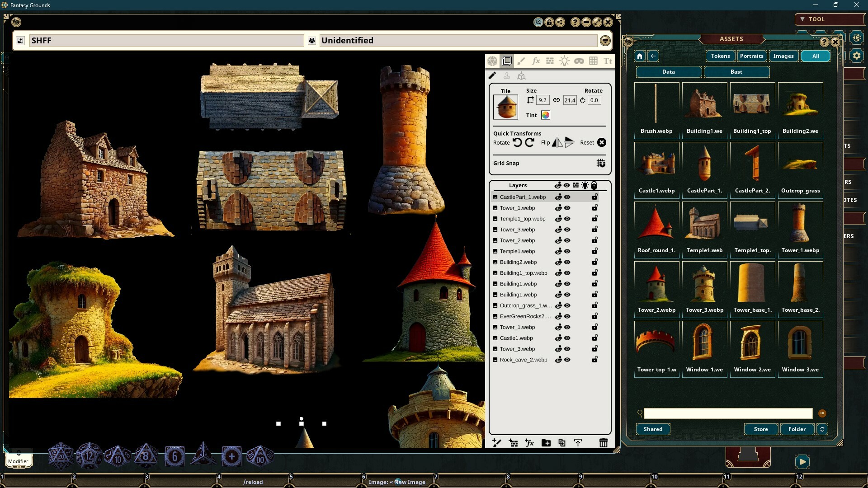Delete selected layer using the trash icon
Viewport: 868px width, 488px height.
click(604, 443)
